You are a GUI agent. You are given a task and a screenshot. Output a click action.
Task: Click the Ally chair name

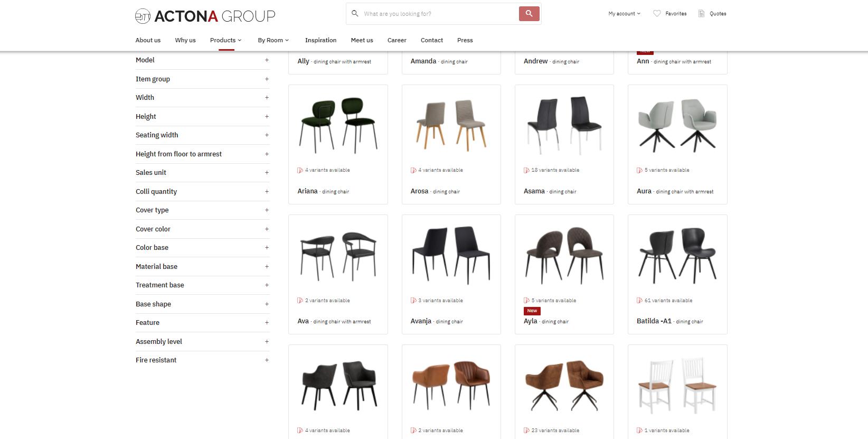click(303, 61)
